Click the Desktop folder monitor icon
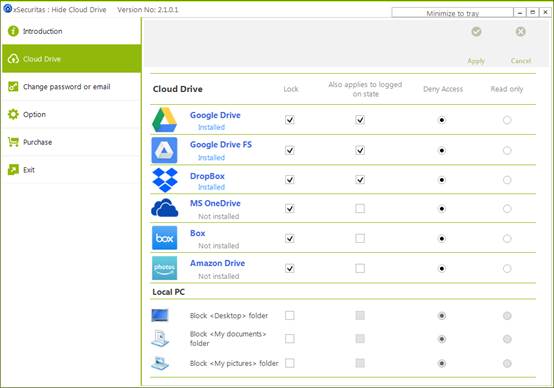Viewport: 554px width, 388px height. 160,315
